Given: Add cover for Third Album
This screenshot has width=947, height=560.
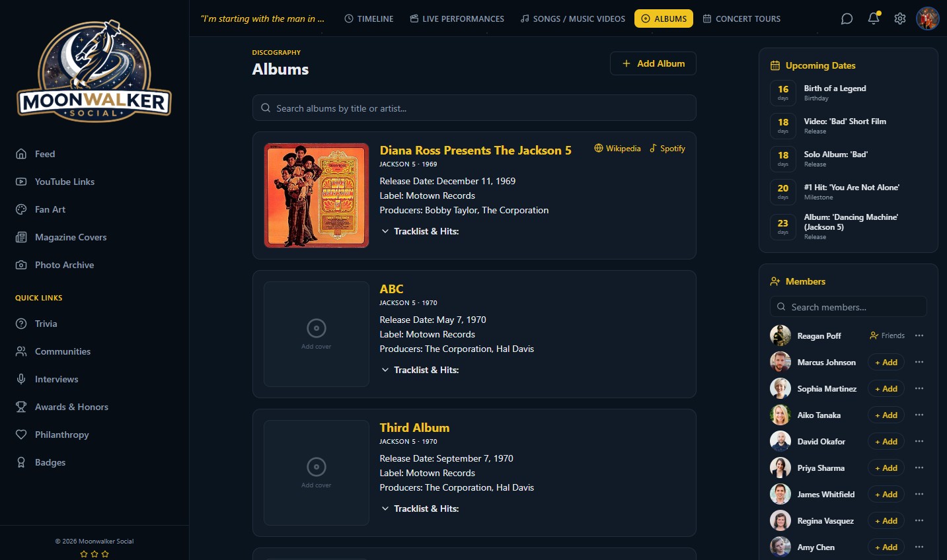Looking at the screenshot, I should pyautogui.click(x=317, y=473).
